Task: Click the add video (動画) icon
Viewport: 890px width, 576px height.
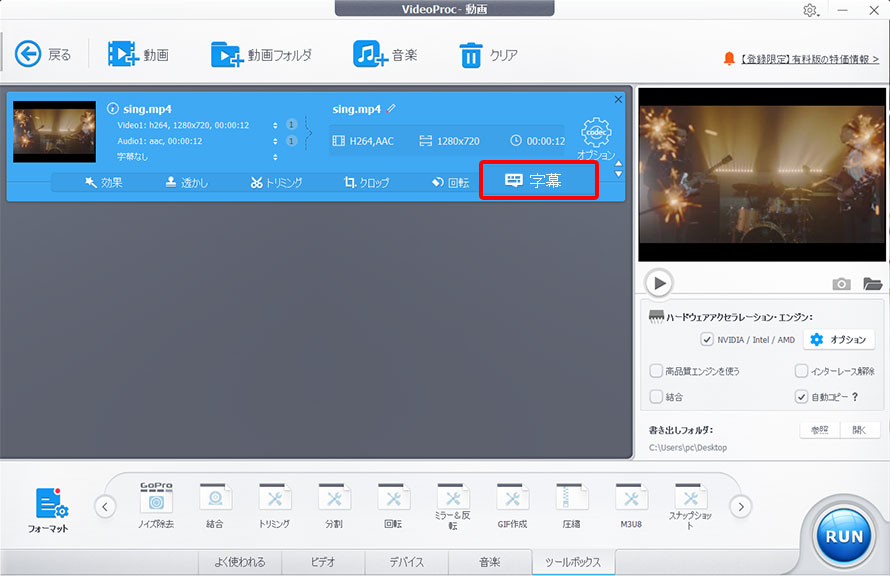Action: tap(124, 54)
